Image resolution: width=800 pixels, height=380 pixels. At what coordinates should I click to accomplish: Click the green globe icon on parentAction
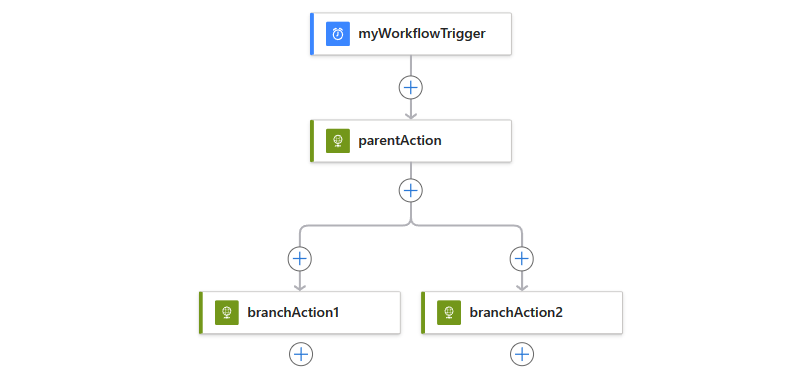338,141
